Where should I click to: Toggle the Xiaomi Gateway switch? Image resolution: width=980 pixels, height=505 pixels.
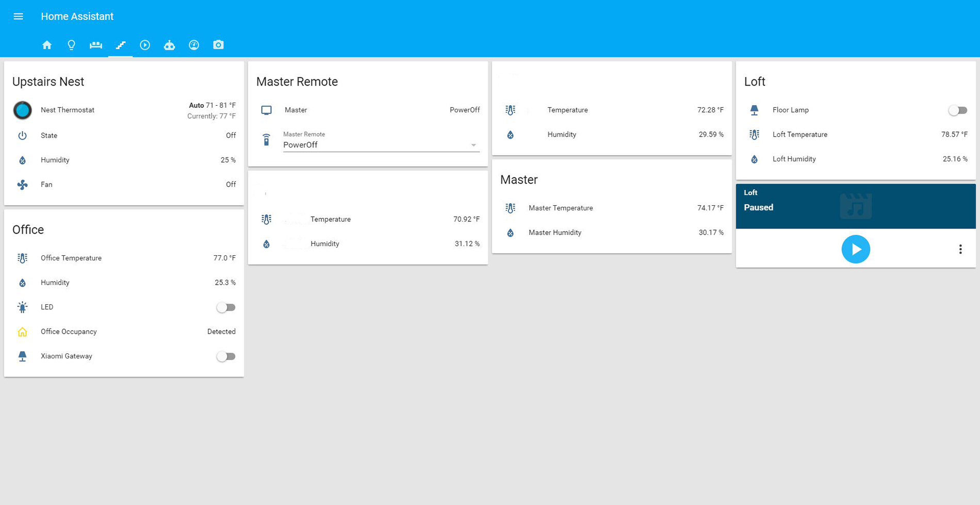coord(226,356)
